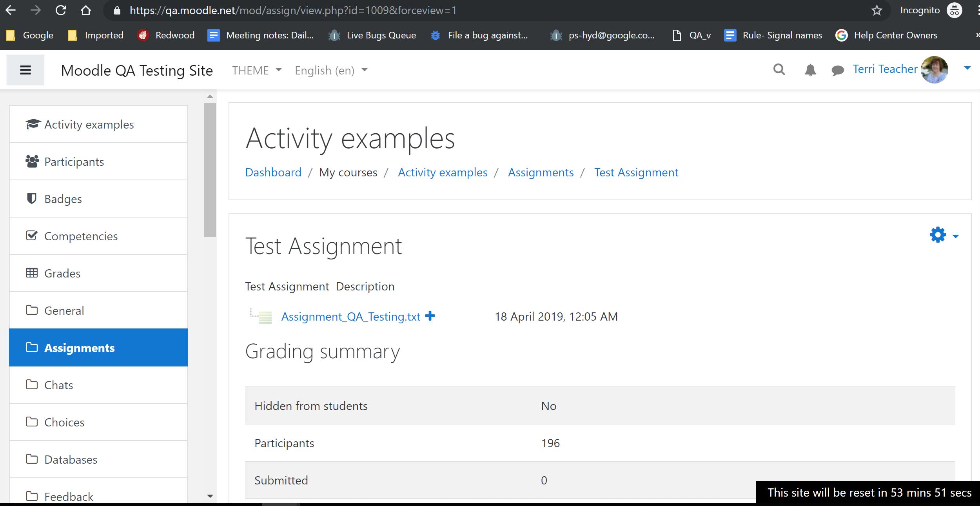Image resolution: width=980 pixels, height=506 pixels.
Task: Expand the user menu arrow
Action: pyautogui.click(x=967, y=68)
